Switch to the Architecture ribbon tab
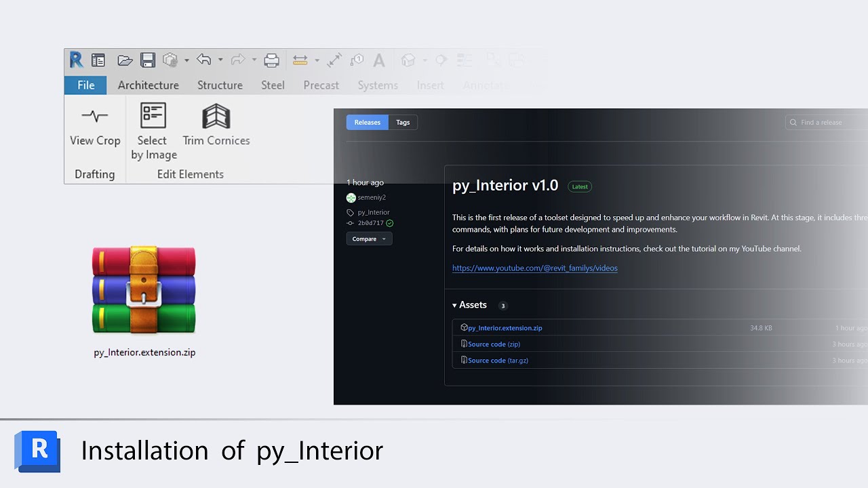Viewport: 868px width, 488px height. 148,85
